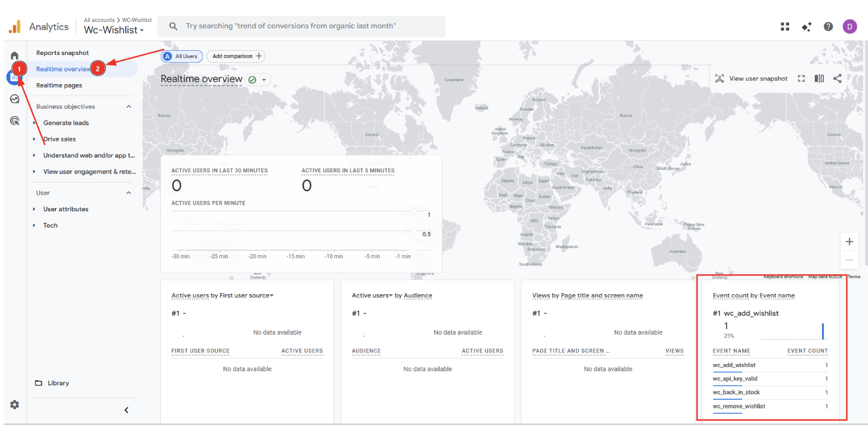
Task: Select Realtime overview menu item
Action: click(x=84, y=69)
